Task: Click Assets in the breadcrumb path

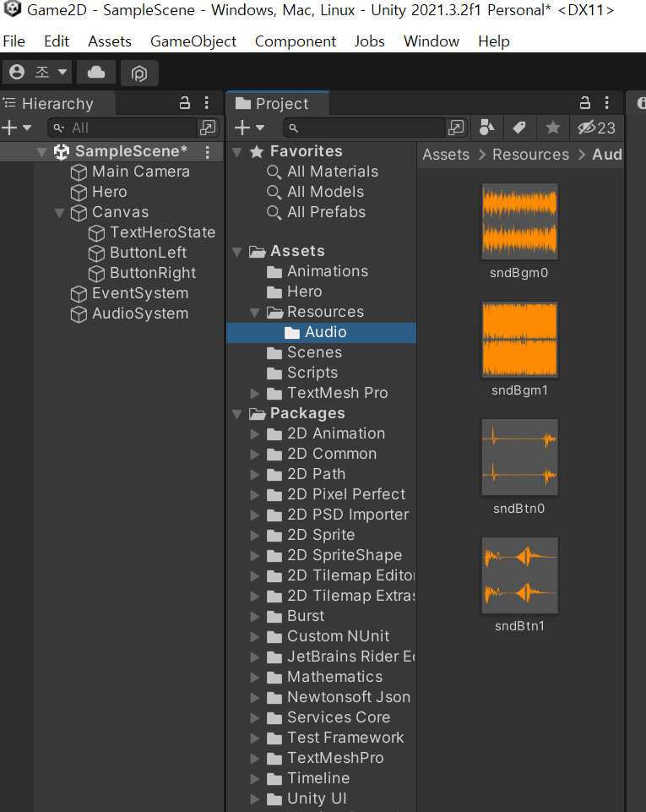Action: pos(446,155)
